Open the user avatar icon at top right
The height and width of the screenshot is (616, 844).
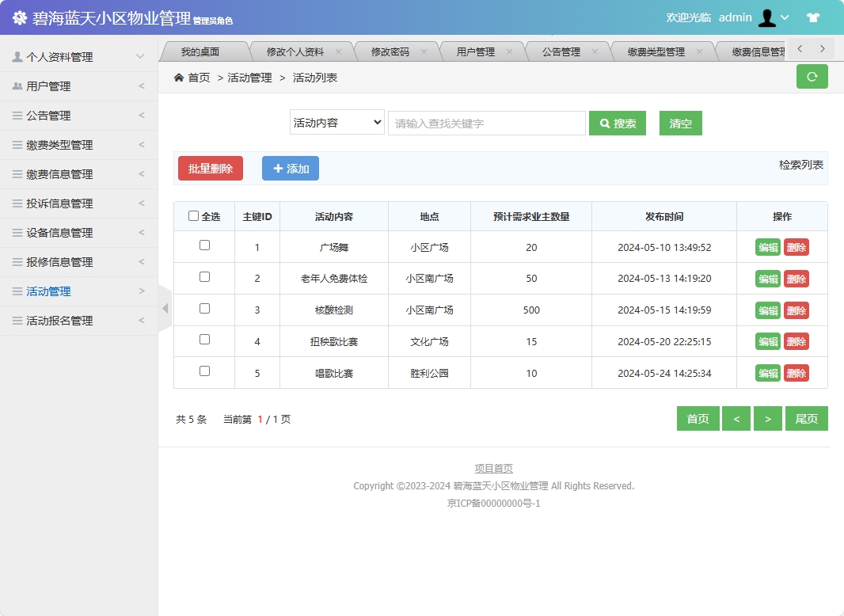click(x=767, y=17)
